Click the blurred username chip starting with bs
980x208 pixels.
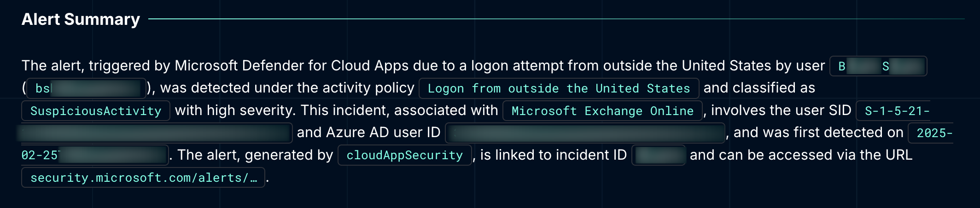point(87,88)
